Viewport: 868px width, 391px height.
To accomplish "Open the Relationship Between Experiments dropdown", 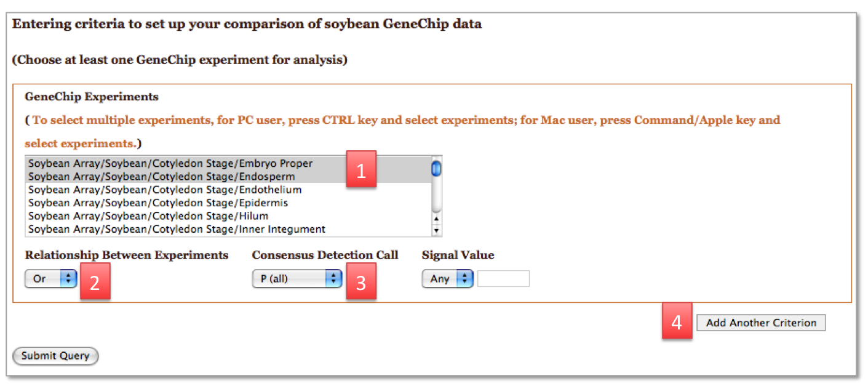I will coord(51,278).
